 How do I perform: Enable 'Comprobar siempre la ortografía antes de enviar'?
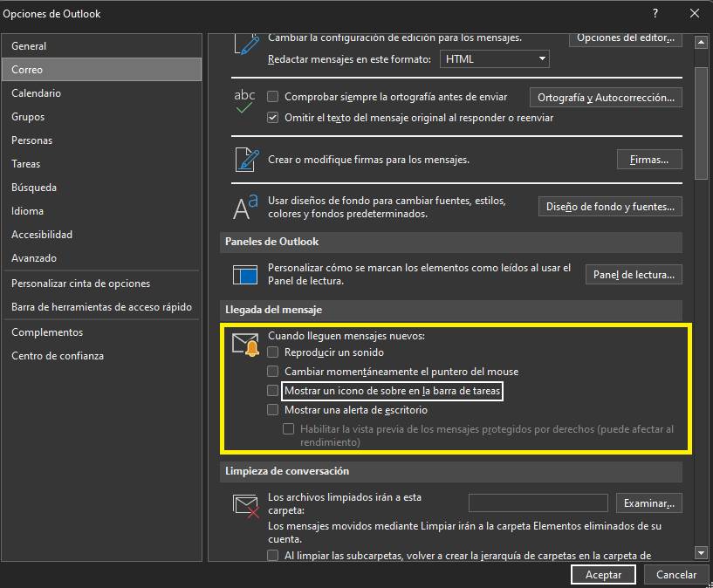pyautogui.click(x=272, y=96)
